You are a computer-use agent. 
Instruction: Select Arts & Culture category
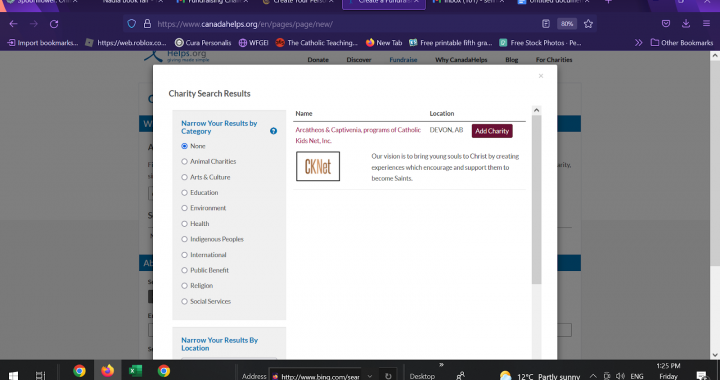click(x=185, y=177)
